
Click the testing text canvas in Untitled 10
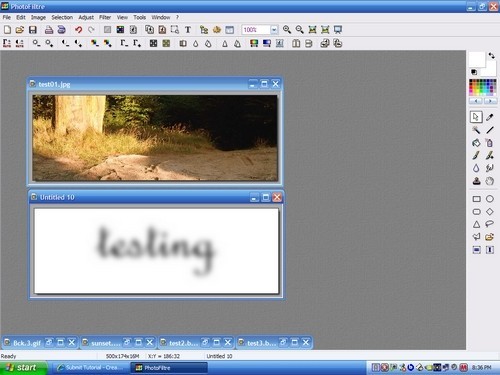coord(156,251)
